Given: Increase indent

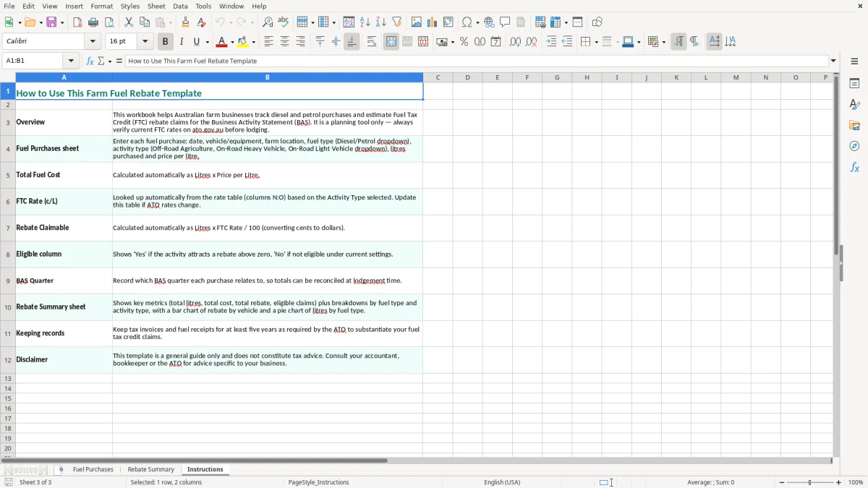Looking at the screenshot, I should (551, 42).
